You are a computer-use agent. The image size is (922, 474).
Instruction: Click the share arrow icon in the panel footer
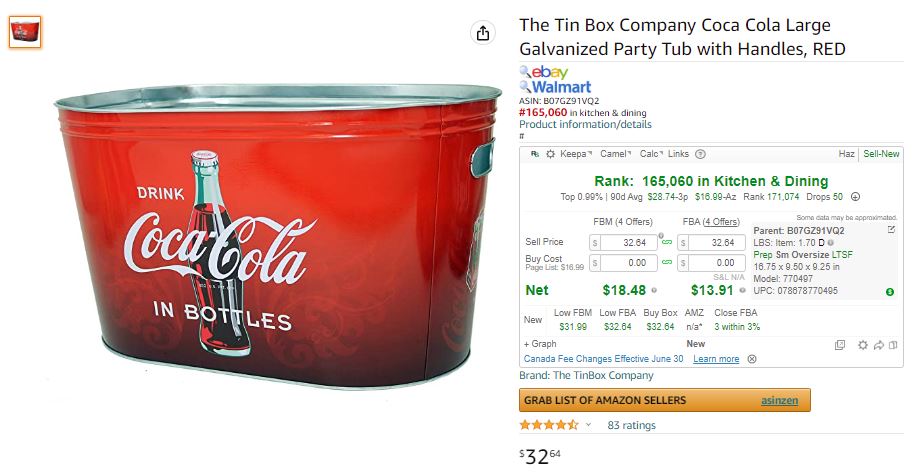(x=878, y=345)
